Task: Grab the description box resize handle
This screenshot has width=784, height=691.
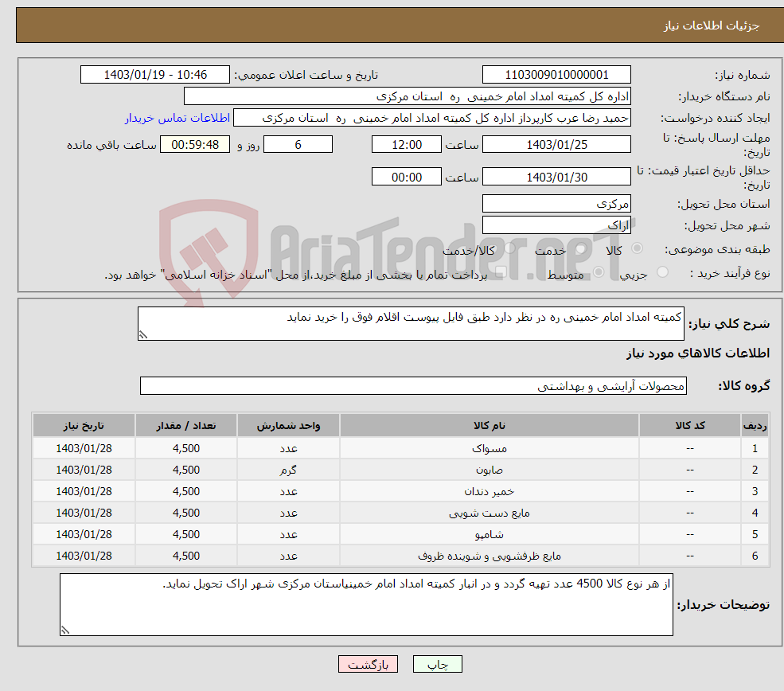Action: tap(143, 335)
